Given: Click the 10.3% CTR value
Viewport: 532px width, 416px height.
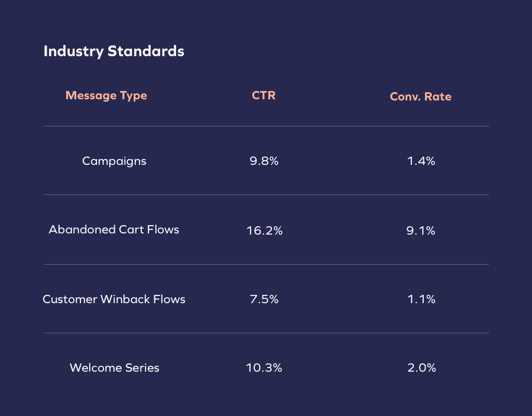Looking at the screenshot, I should pos(264,368).
